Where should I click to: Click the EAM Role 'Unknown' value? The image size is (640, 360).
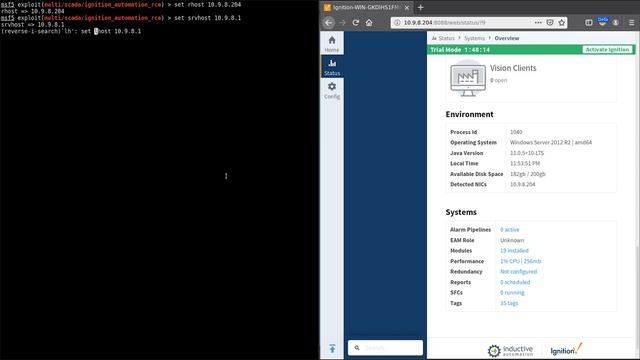(512, 240)
